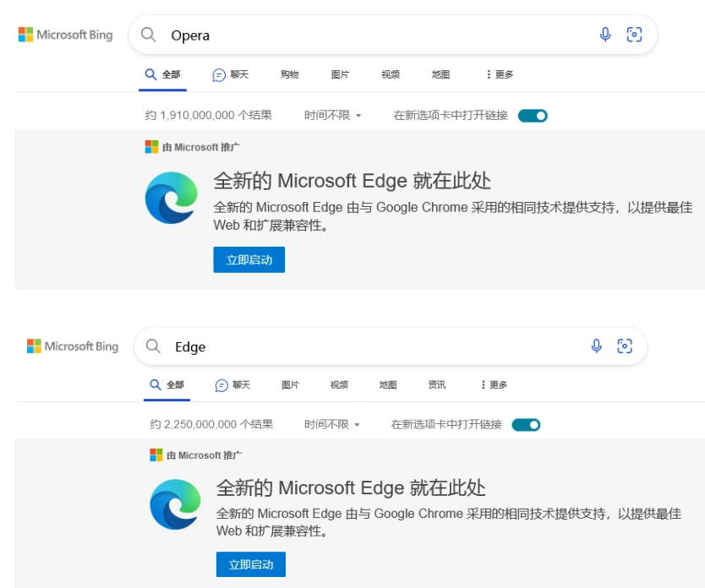The image size is (705, 588).
Task: Open the 视频 tab in Edge results
Action: click(x=339, y=385)
